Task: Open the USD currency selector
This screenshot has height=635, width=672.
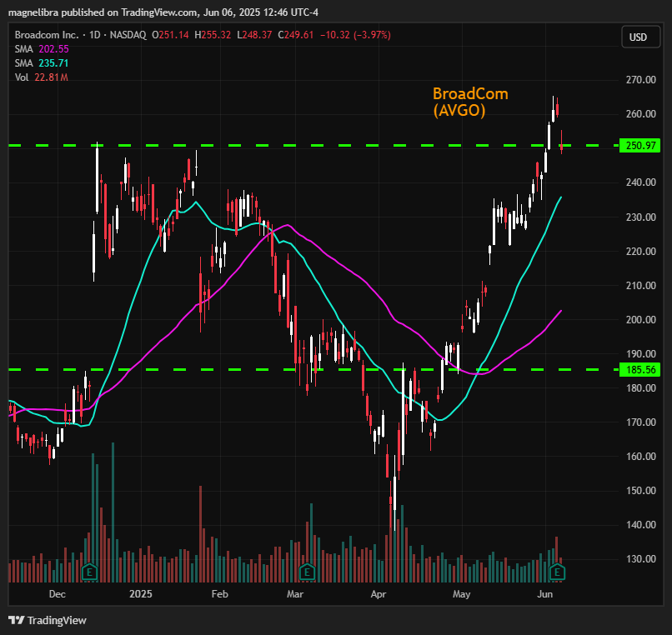Action: [640, 37]
